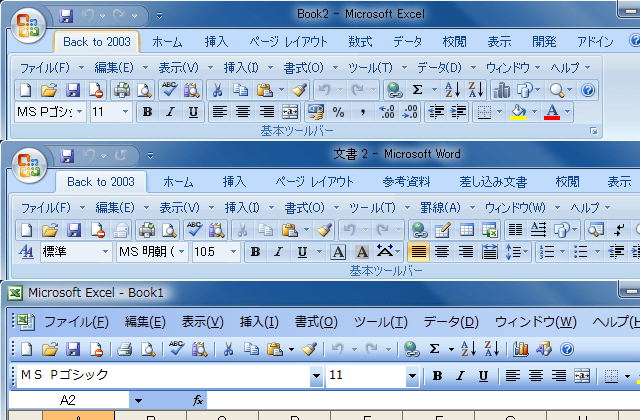Toggle Underline in Excel Book1 toolbar
The height and width of the screenshot is (420, 640).
483,376
